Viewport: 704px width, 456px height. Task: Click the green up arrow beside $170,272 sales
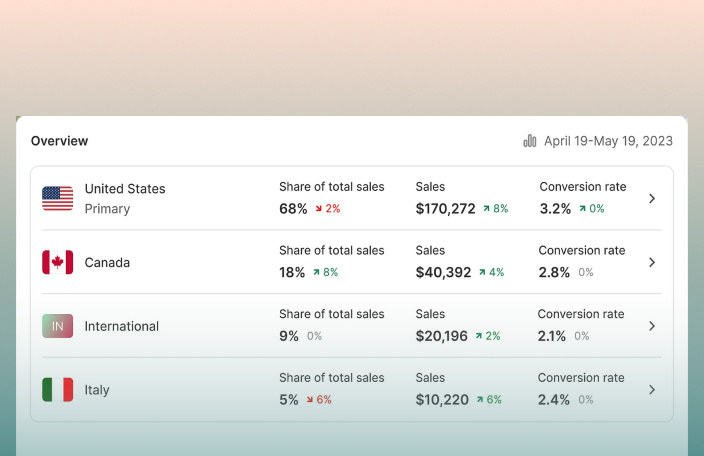(486, 209)
